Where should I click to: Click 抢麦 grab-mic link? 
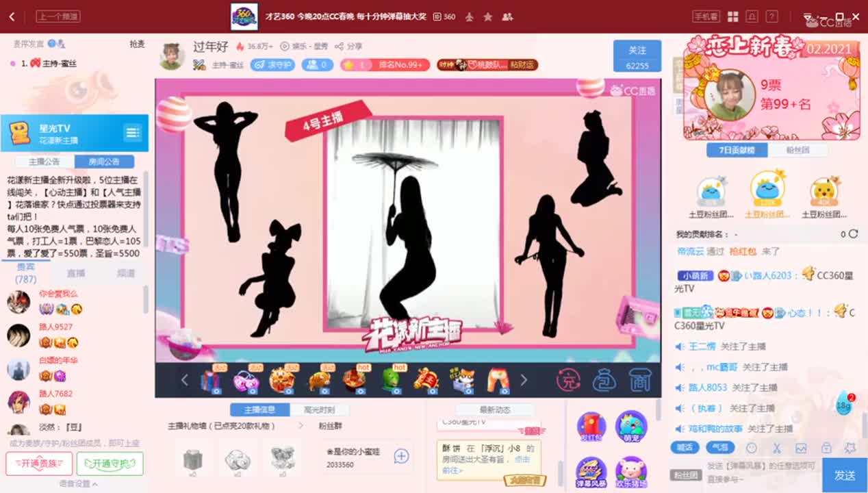click(x=138, y=44)
